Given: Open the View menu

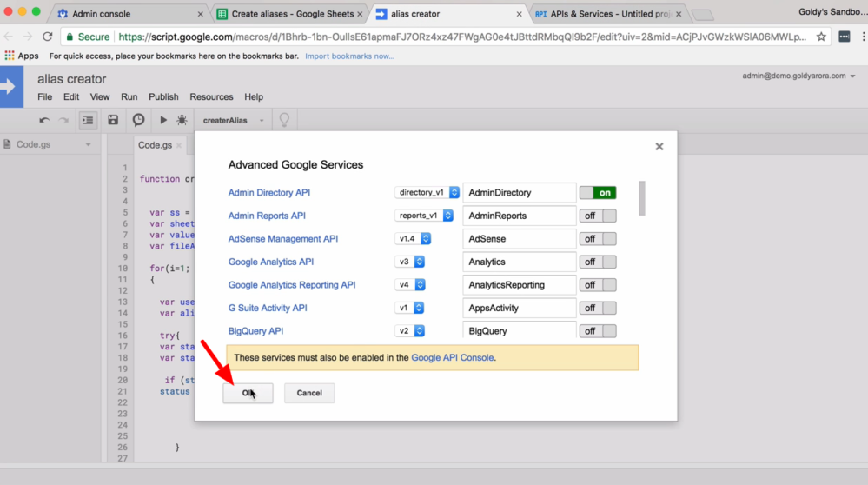Looking at the screenshot, I should tap(100, 96).
